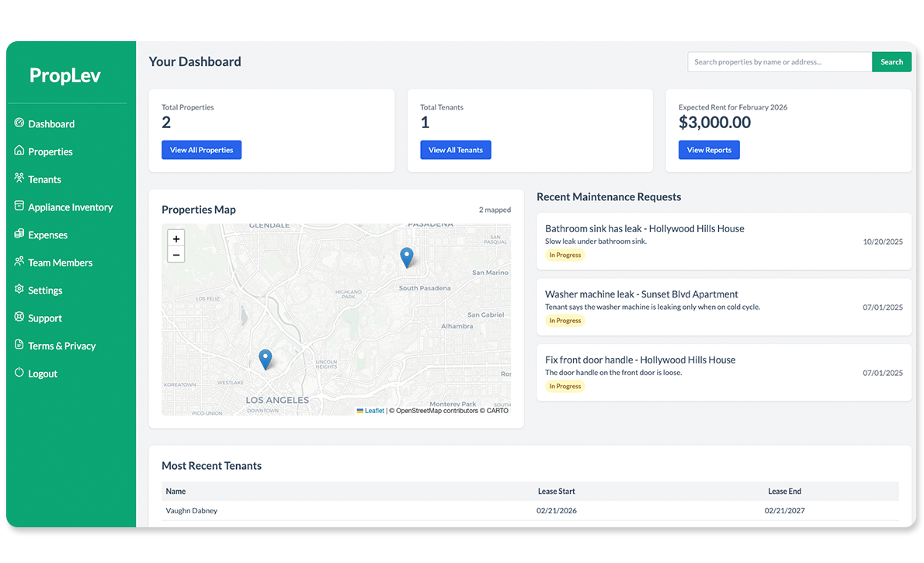The width and height of the screenshot is (924, 563).
Task: Click In Progress badge on Washer machine request
Action: click(565, 320)
